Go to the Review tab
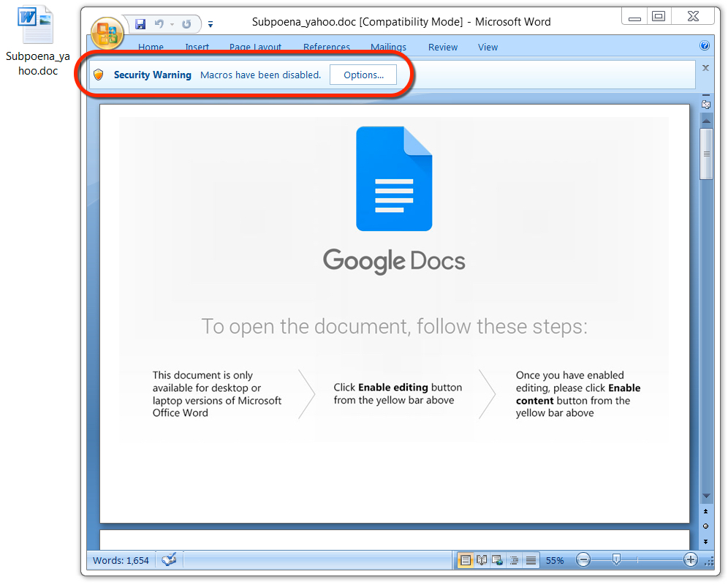 click(443, 47)
